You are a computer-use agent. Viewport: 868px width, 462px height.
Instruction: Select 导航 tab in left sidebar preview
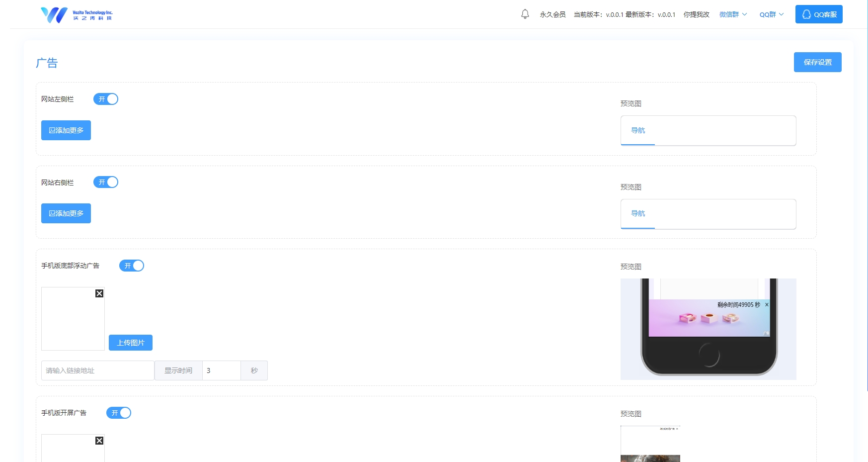click(x=638, y=130)
